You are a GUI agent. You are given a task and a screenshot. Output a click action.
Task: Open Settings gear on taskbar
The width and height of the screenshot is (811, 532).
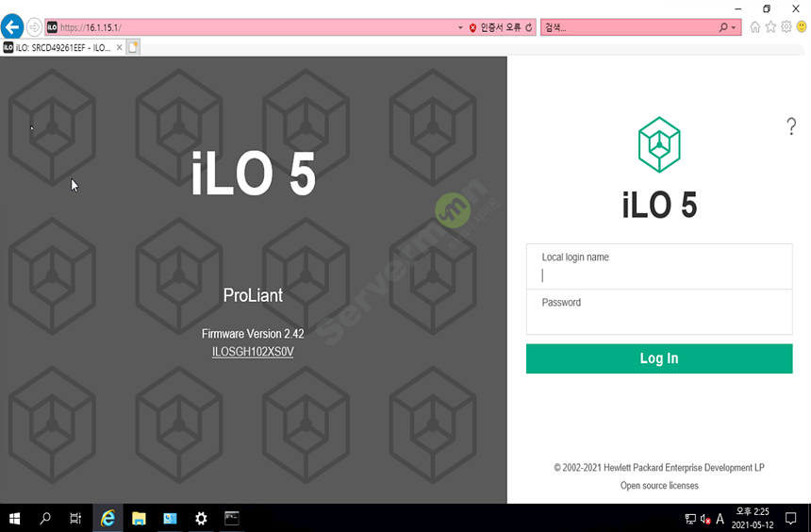(x=201, y=518)
